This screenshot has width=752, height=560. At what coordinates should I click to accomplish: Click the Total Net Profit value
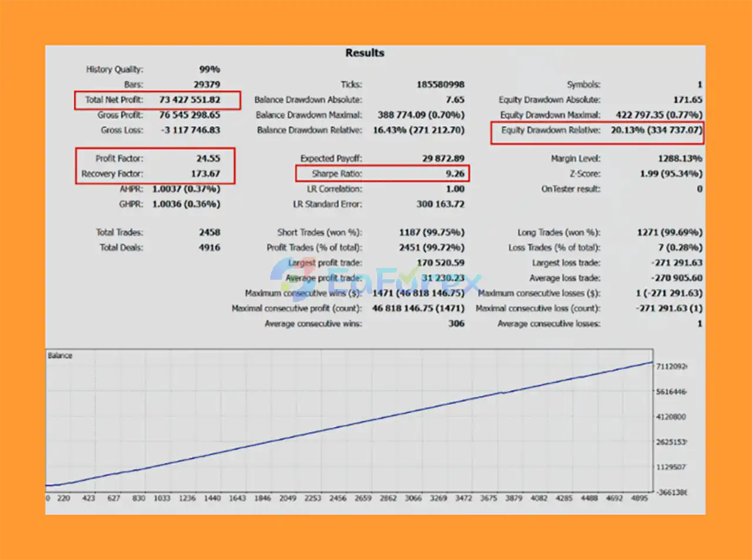tap(189, 100)
